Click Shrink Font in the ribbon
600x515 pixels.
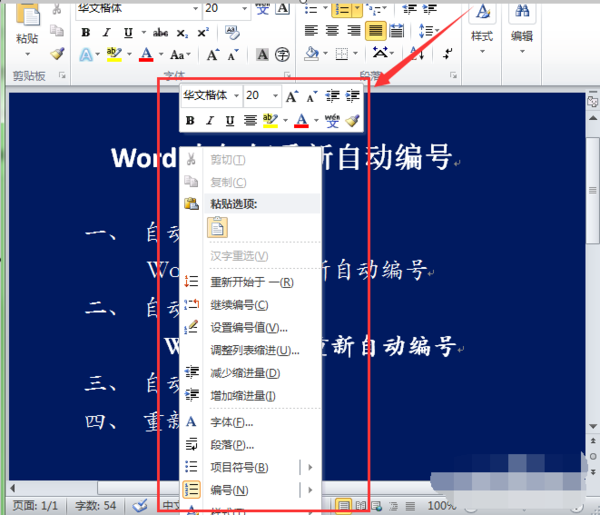233,55
